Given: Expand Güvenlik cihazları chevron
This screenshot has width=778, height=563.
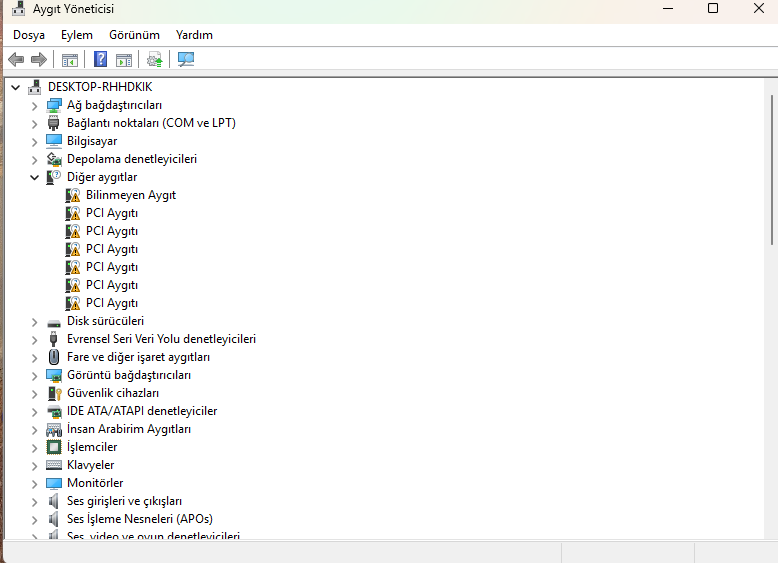Looking at the screenshot, I should click(x=34, y=394).
